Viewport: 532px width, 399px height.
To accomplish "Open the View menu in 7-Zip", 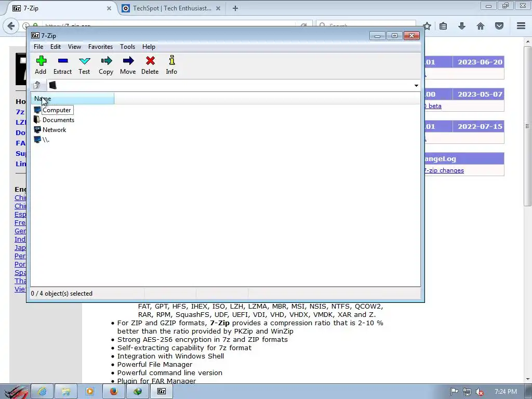I will coord(74,46).
